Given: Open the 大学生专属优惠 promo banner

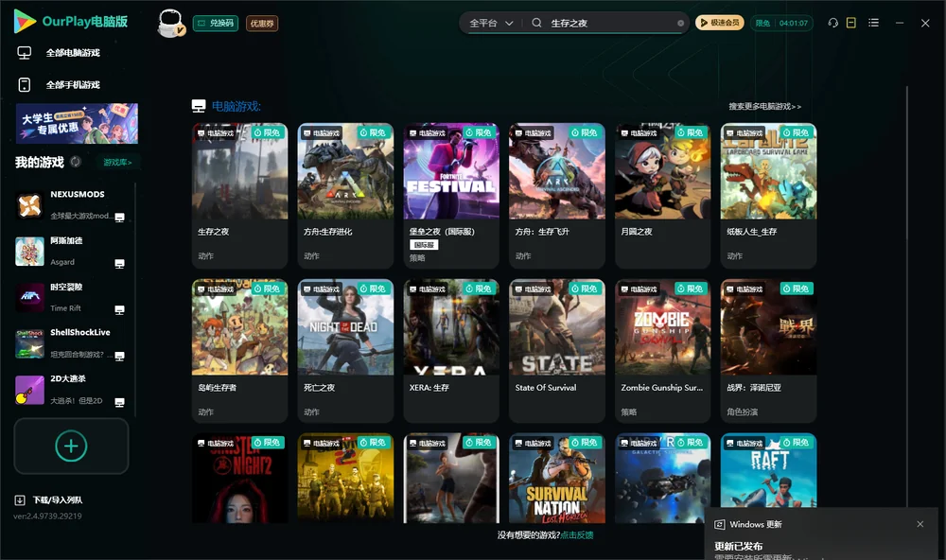Looking at the screenshot, I should (x=77, y=123).
